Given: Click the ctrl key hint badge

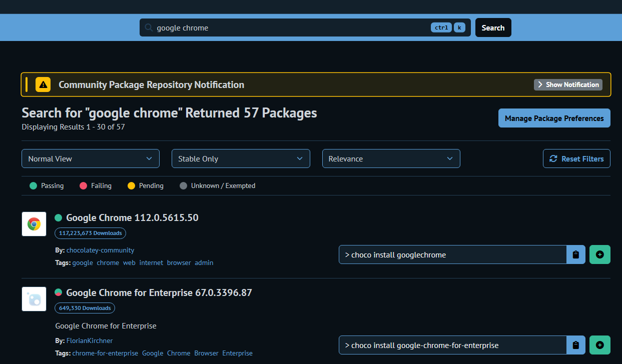Looking at the screenshot, I should point(441,27).
